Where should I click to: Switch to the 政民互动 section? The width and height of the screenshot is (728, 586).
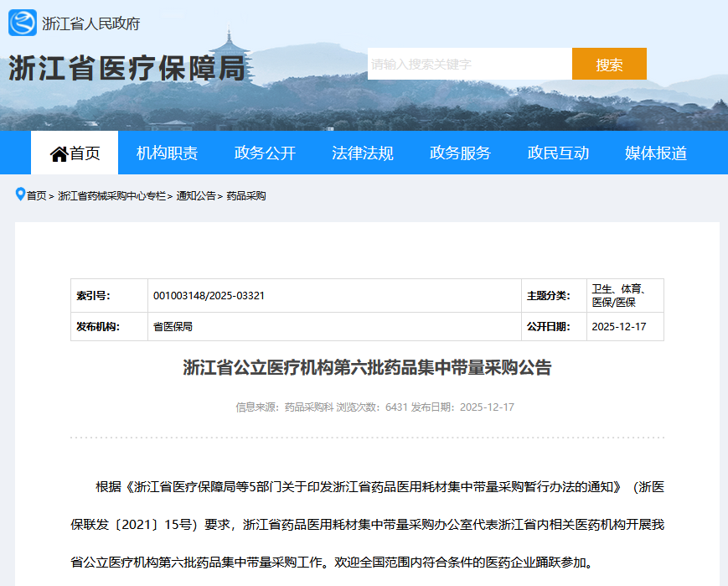click(558, 153)
